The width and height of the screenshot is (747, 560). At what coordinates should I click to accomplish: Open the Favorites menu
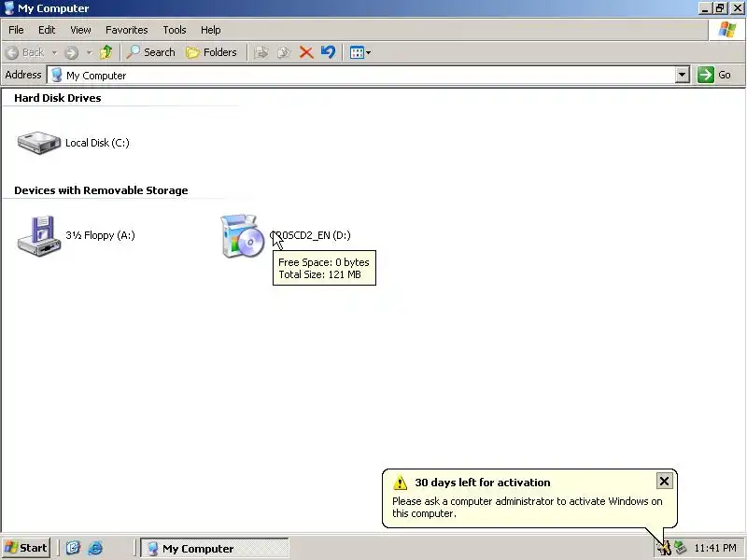[x=127, y=30]
